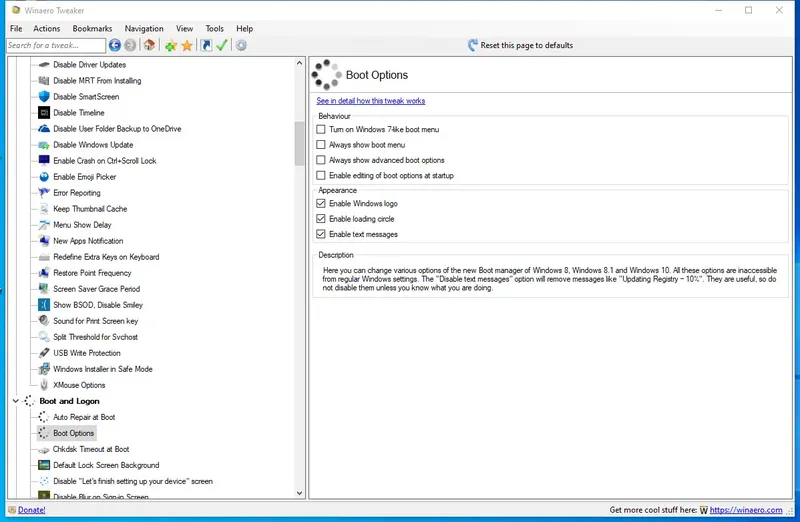This screenshot has height=522, width=800.
Task: Click the shortcut export toolbar icon
Action: [206, 45]
